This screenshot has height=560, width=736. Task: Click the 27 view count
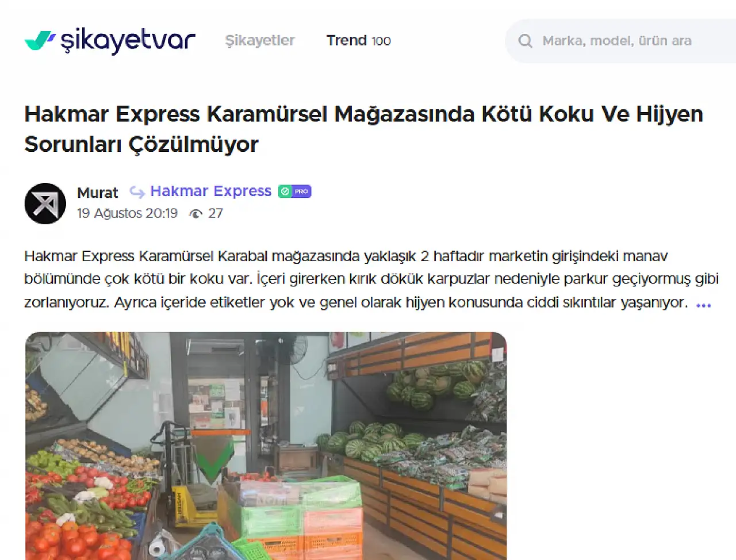click(x=216, y=213)
